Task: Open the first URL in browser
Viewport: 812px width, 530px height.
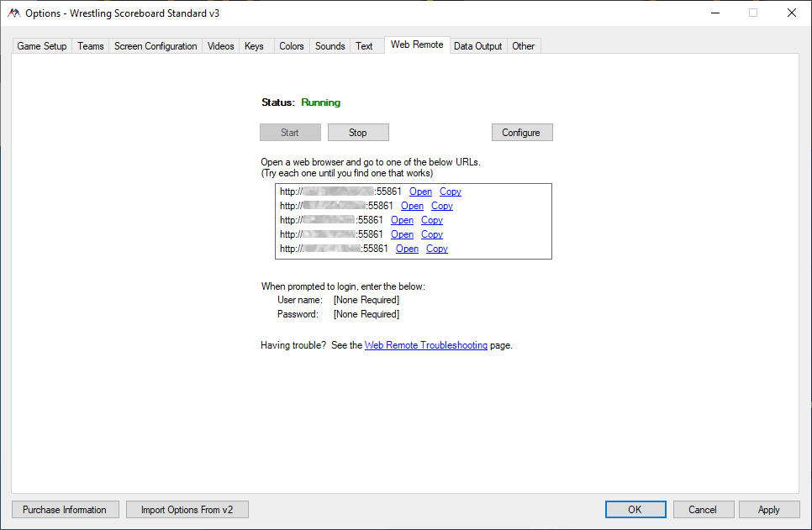Action: (420, 192)
